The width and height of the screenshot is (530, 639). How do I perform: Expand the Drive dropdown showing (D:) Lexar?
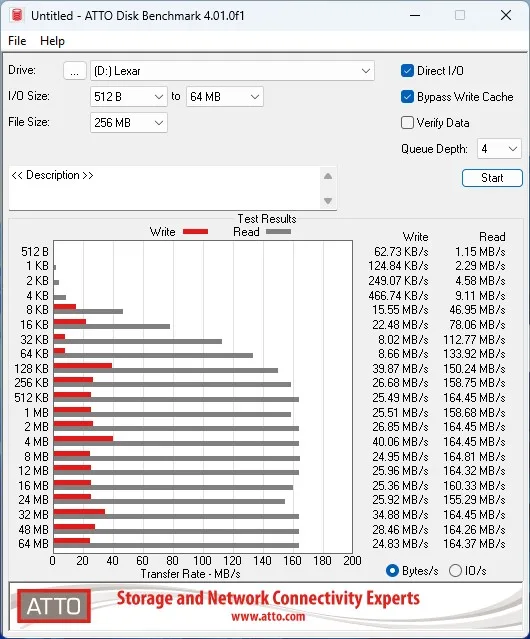point(232,71)
